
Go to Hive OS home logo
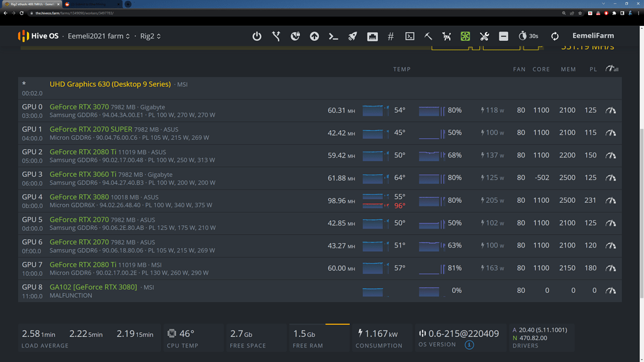[38, 37]
